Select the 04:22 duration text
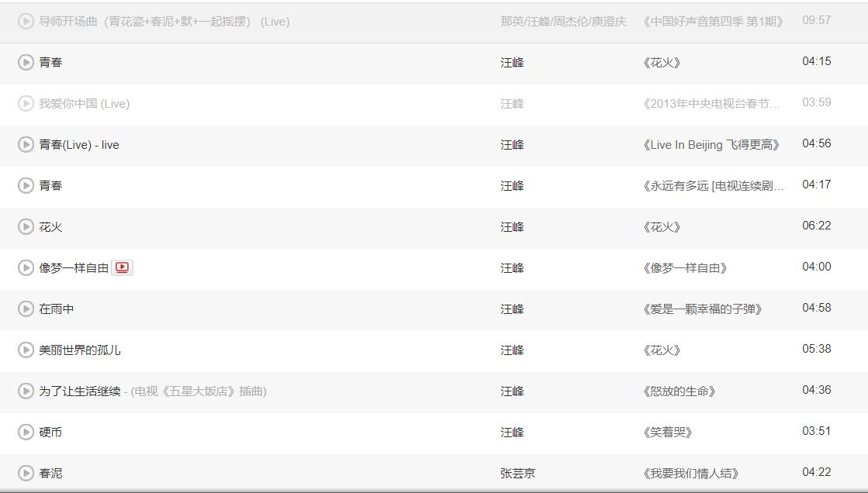Image resolution: width=868 pixels, height=493 pixels. click(817, 471)
